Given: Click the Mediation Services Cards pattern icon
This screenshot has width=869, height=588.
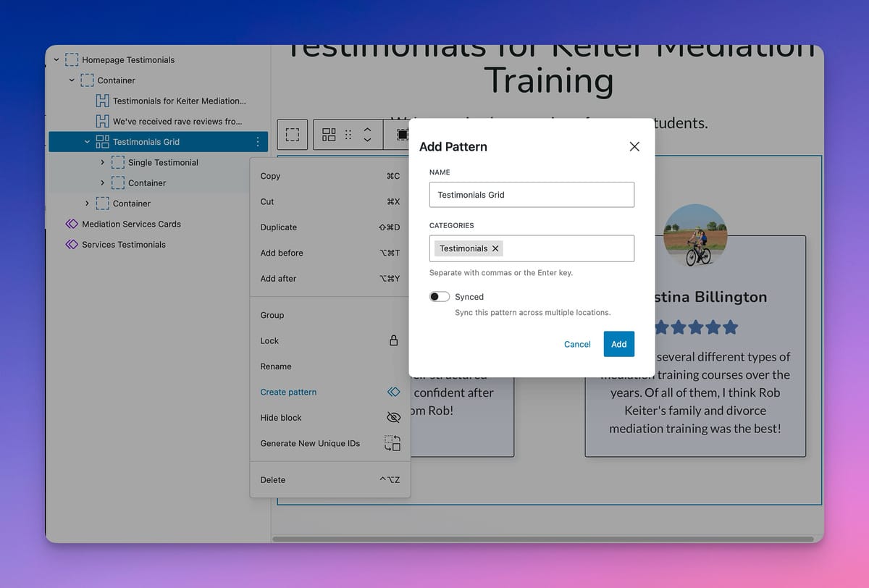Looking at the screenshot, I should coord(71,224).
